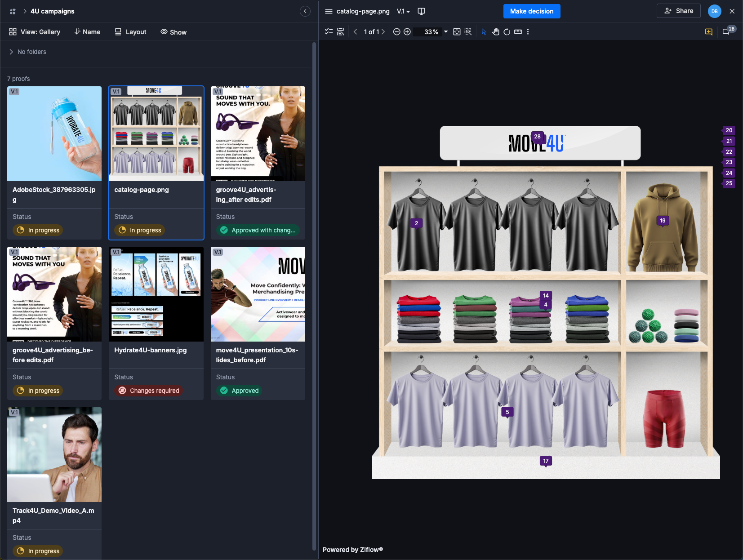Open the zoom percentage dropdown arrow
The image size is (743, 560).
pos(446,32)
